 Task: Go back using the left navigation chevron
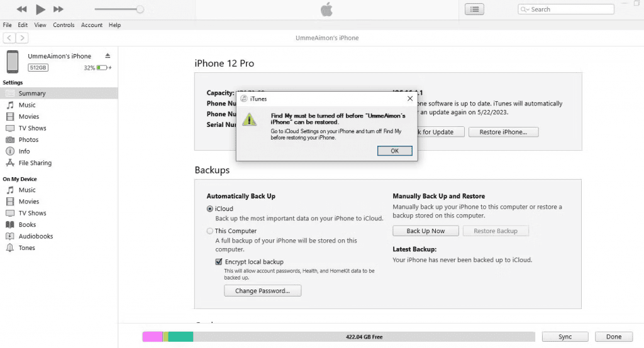9,38
